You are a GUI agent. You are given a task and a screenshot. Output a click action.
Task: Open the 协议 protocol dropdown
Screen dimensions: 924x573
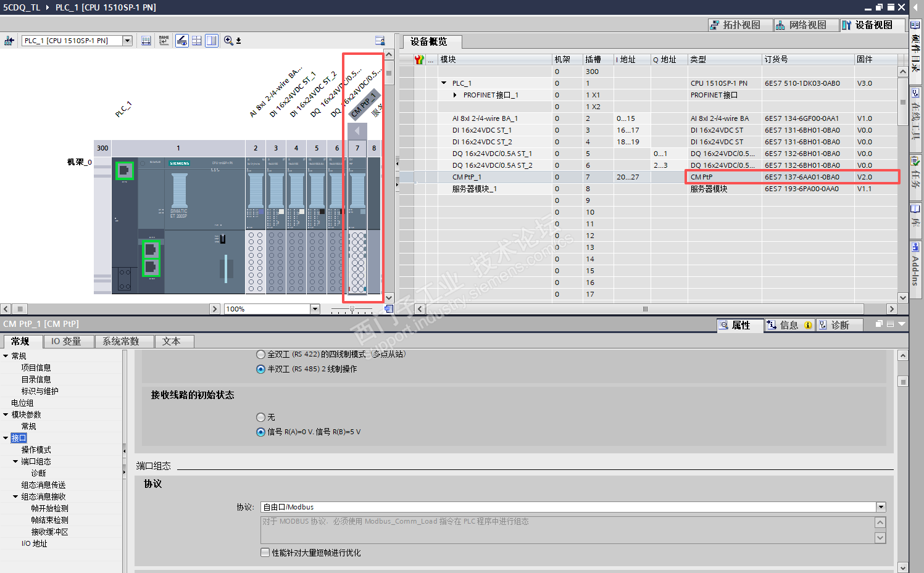[881, 507]
